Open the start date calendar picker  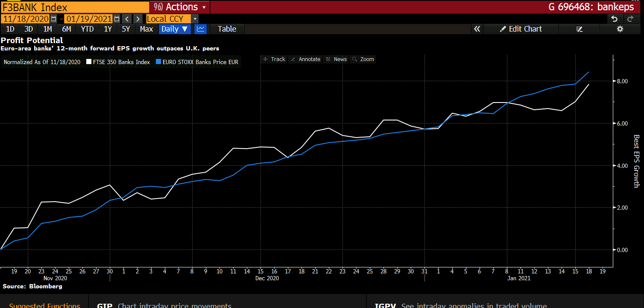[x=53, y=19]
